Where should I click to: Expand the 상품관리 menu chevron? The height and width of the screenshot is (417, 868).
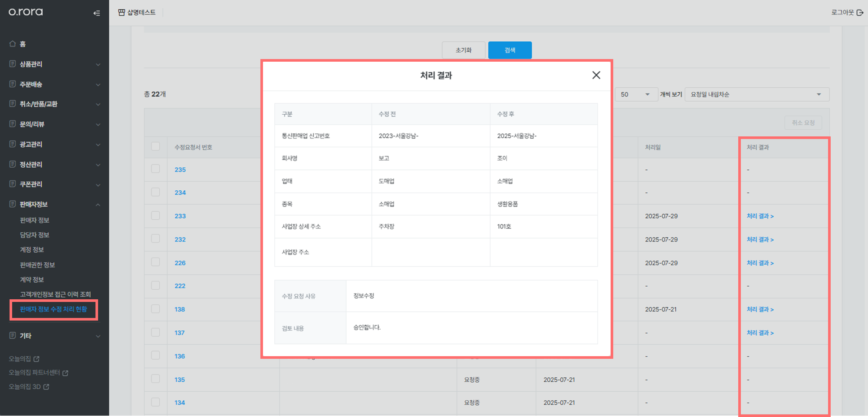pos(98,65)
